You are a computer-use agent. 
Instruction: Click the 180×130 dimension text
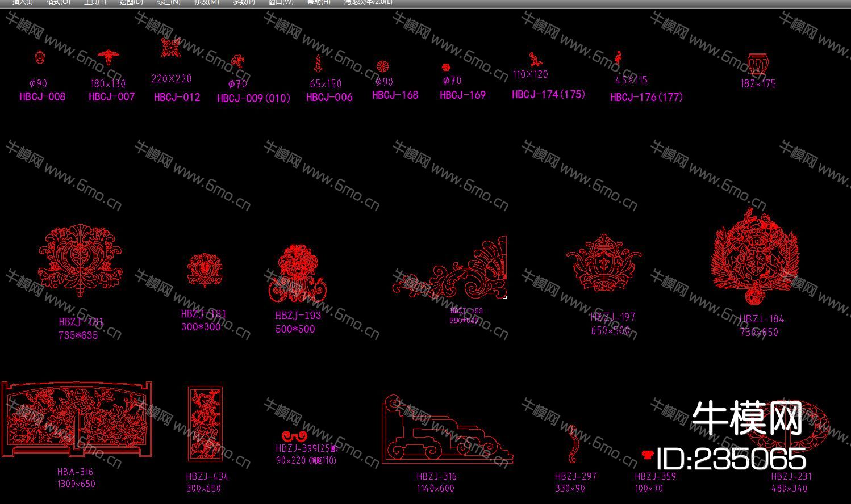tap(108, 83)
